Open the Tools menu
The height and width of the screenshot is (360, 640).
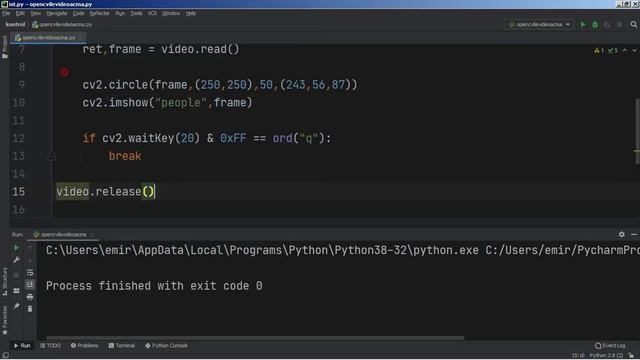pos(136,13)
